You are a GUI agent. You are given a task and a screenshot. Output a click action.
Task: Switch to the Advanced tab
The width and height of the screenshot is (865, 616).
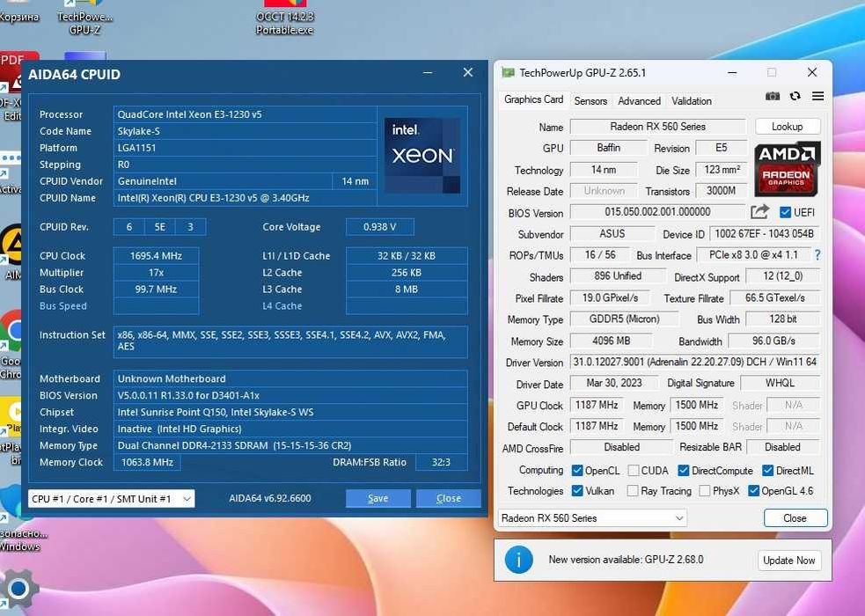[639, 101]
